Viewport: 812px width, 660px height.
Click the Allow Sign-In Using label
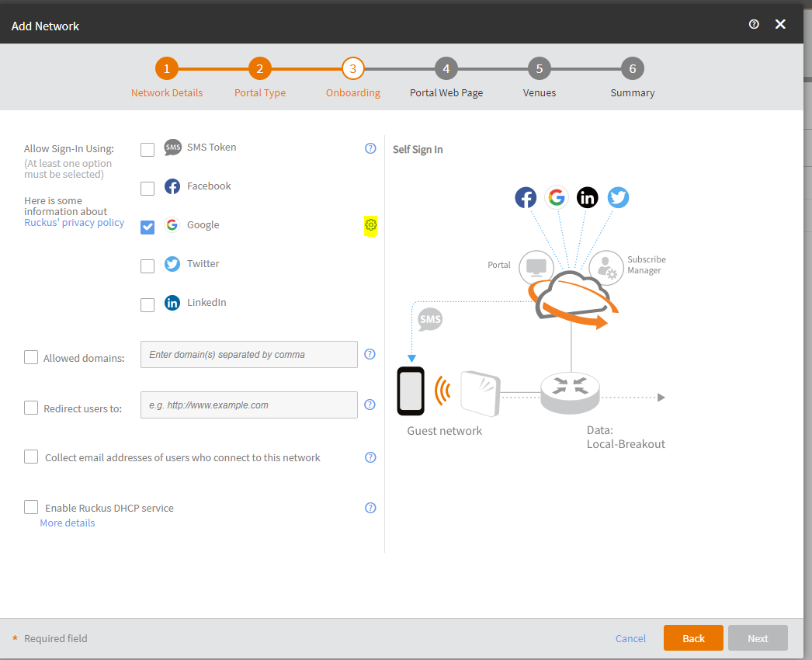(x=69, y=148)
